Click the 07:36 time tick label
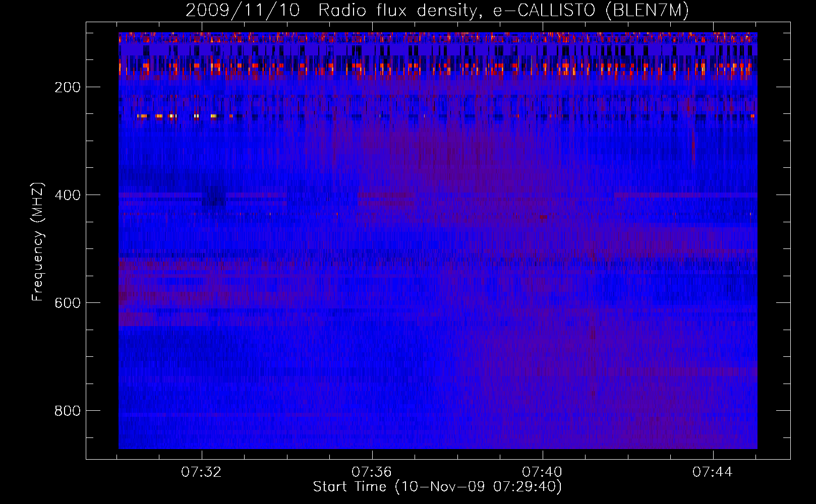Screen dimensions: 816x504 pyautogui.click(x=372, y=472)
